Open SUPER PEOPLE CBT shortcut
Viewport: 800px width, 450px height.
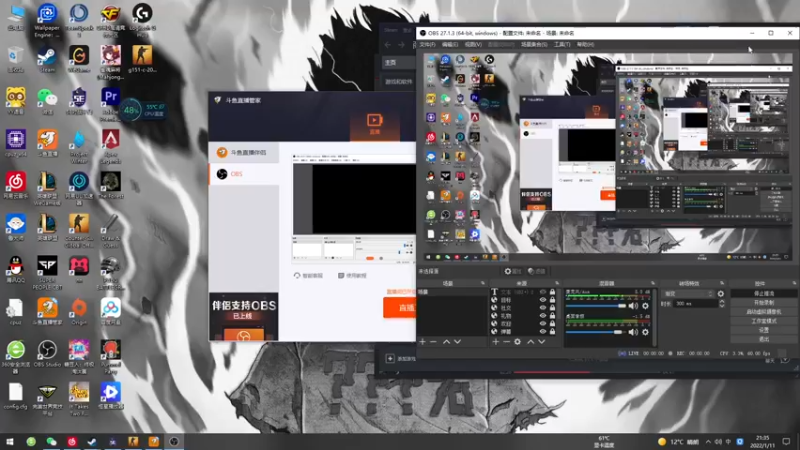tap(47, 272)
